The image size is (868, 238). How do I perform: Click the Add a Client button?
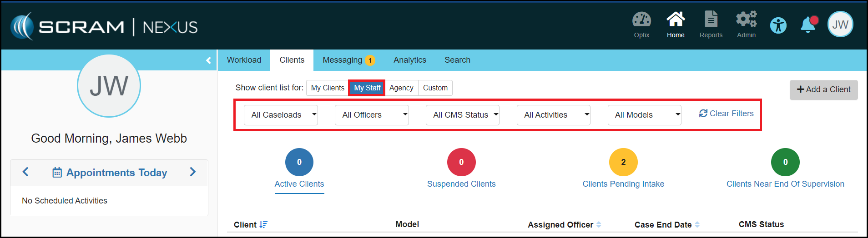click(x=823, y=90)
